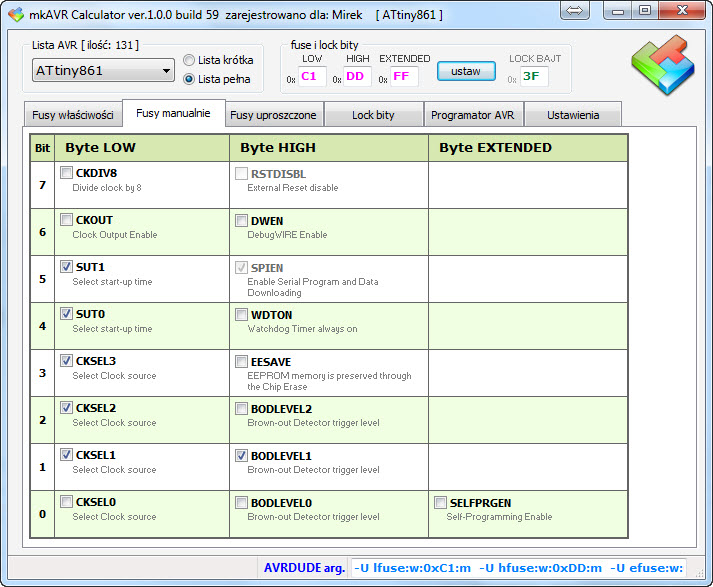Toggle the CKSEL2 checkbox
Screen dimensions: 713x587
[66, 408]
